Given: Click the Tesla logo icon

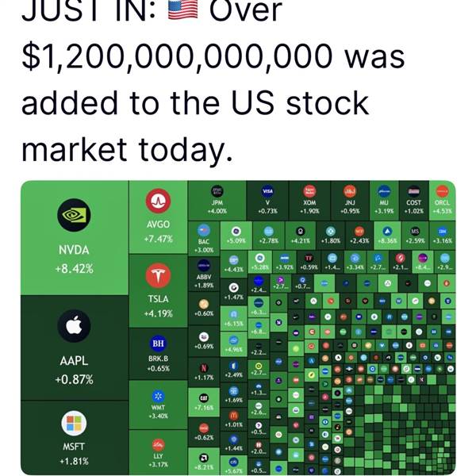Looking at the screenshot, I should point(157,274).
